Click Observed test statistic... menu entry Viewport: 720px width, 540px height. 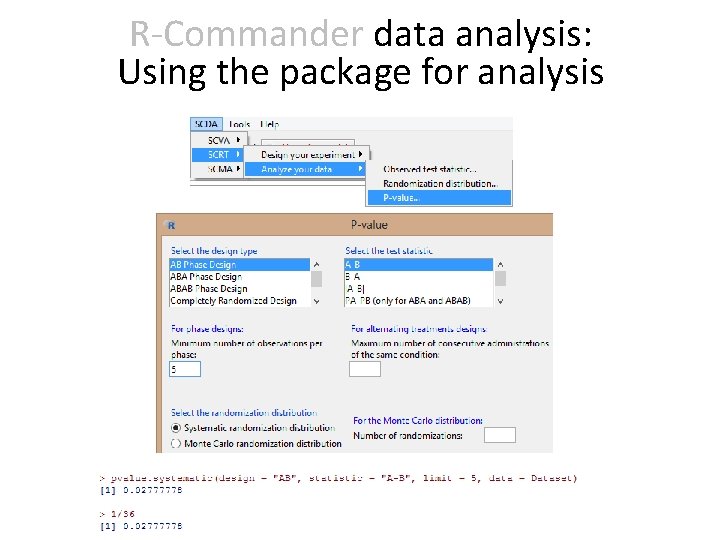pyautogui.click(x=430, y=170)
